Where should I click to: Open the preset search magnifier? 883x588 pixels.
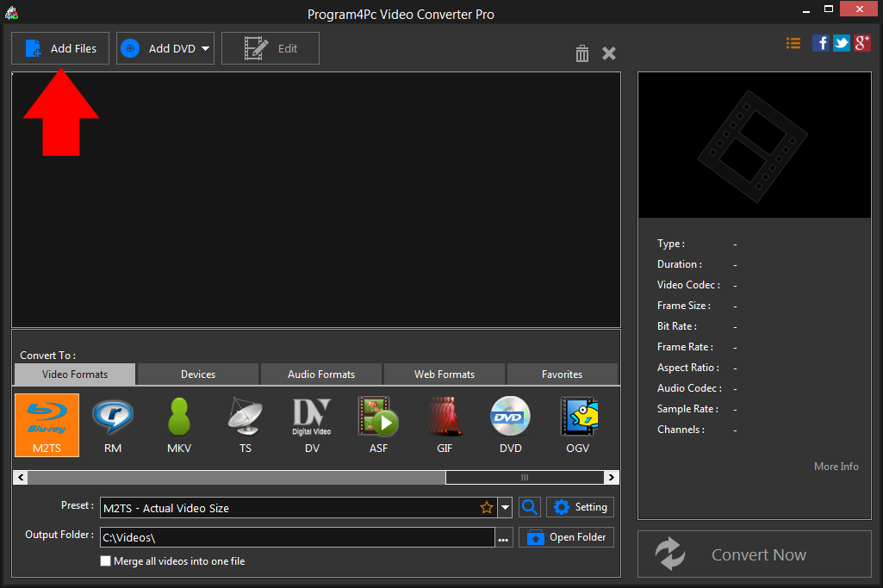point(529,507)
